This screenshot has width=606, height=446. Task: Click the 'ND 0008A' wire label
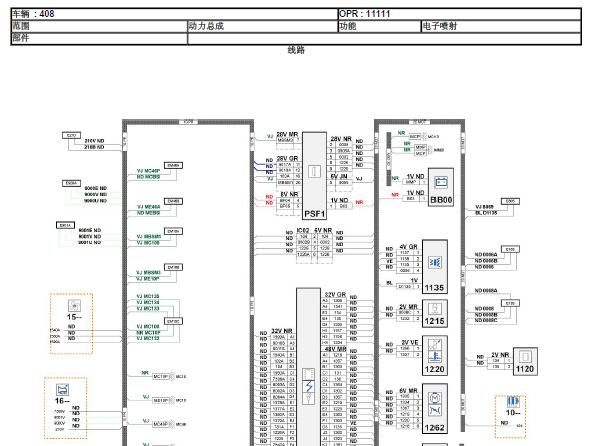point(486,290)
